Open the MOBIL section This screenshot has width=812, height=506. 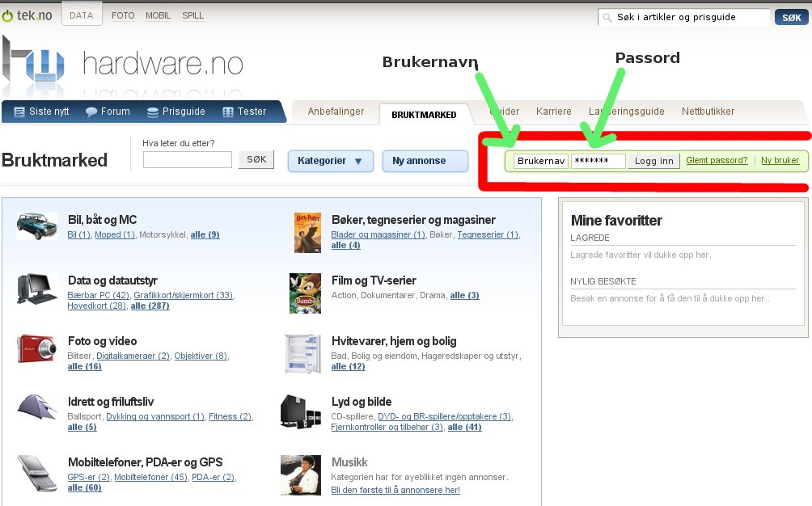158,15
